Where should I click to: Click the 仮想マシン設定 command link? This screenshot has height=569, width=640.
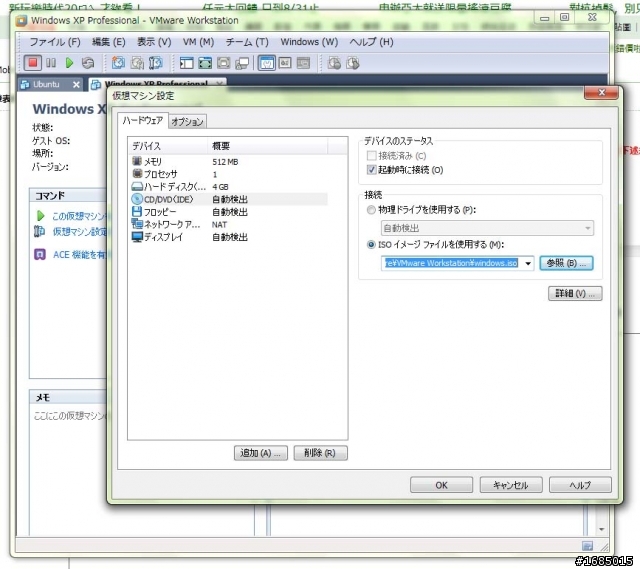coord(79,232)
